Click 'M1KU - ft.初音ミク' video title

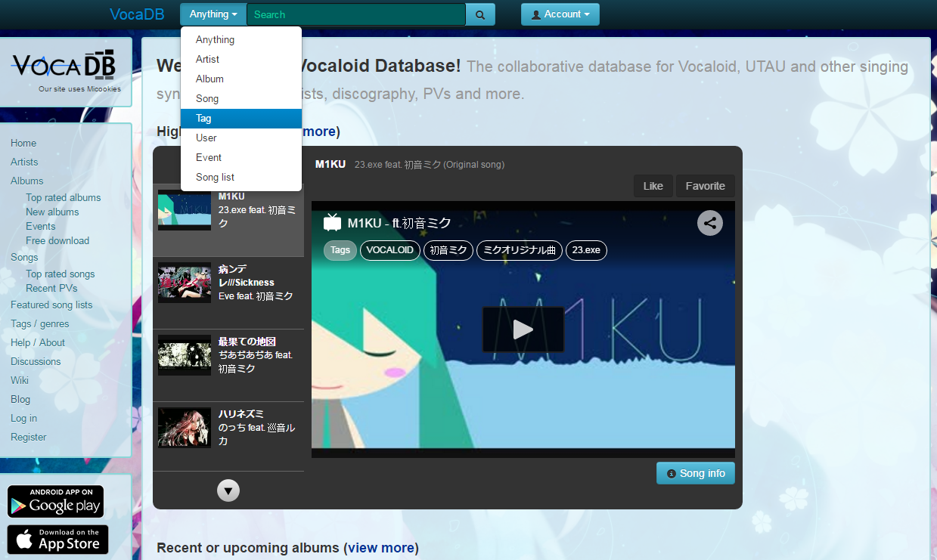(399, 223)
